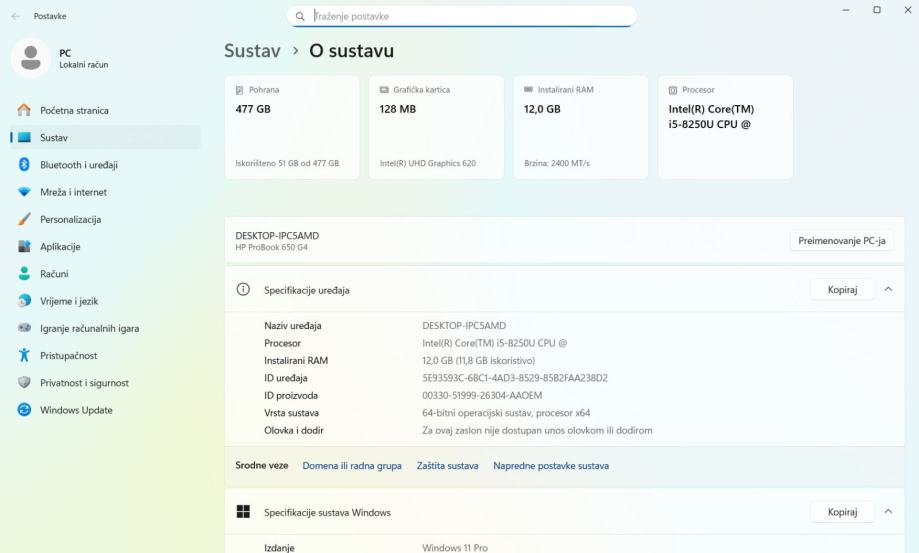Focus the Traženje postavke search field
Screen dimensions: 919x553
pos(462,16)
